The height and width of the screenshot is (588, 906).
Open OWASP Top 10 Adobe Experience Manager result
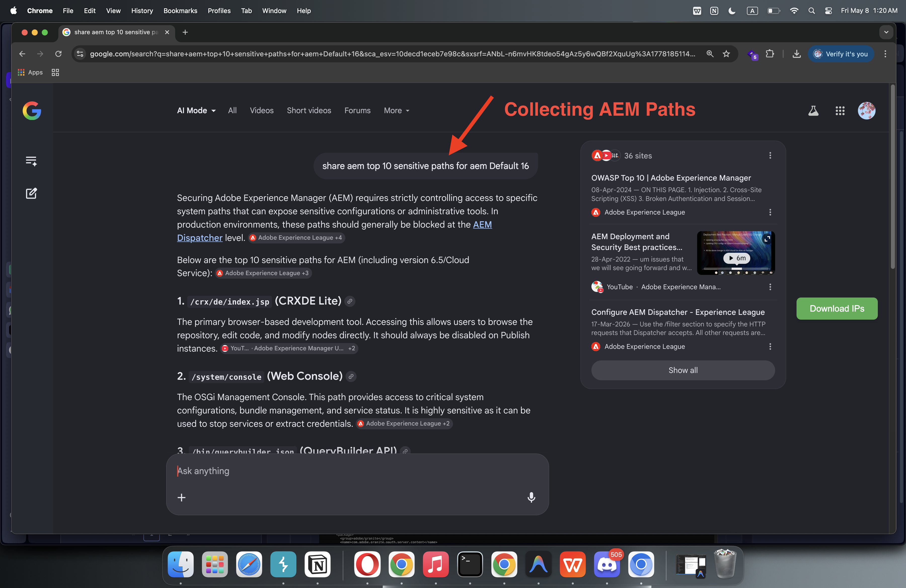671,178
